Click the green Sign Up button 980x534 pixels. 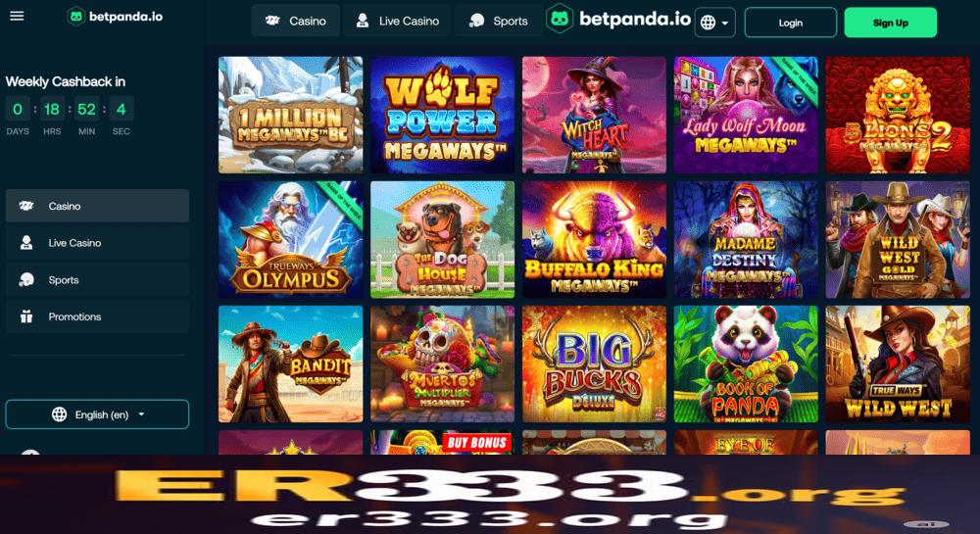pos(890,23)
